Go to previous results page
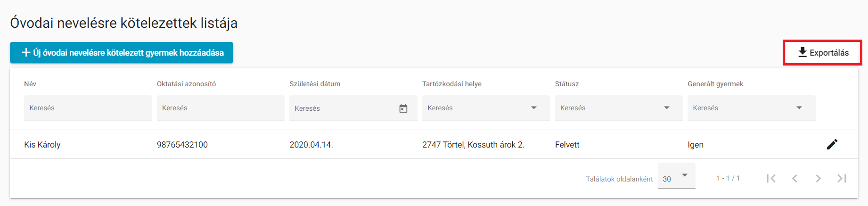Image resolution: width=868 pixels, height=206 pixels. coord(794,178)
